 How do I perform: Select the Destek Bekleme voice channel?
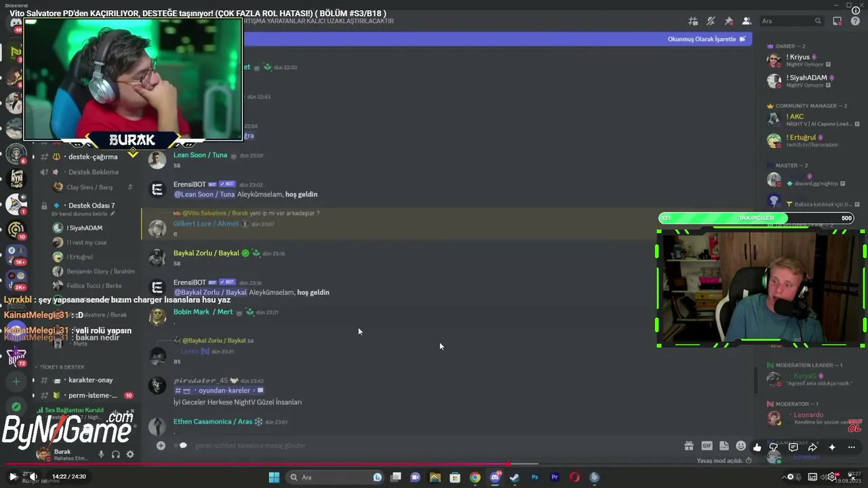[x=94, y=172]
